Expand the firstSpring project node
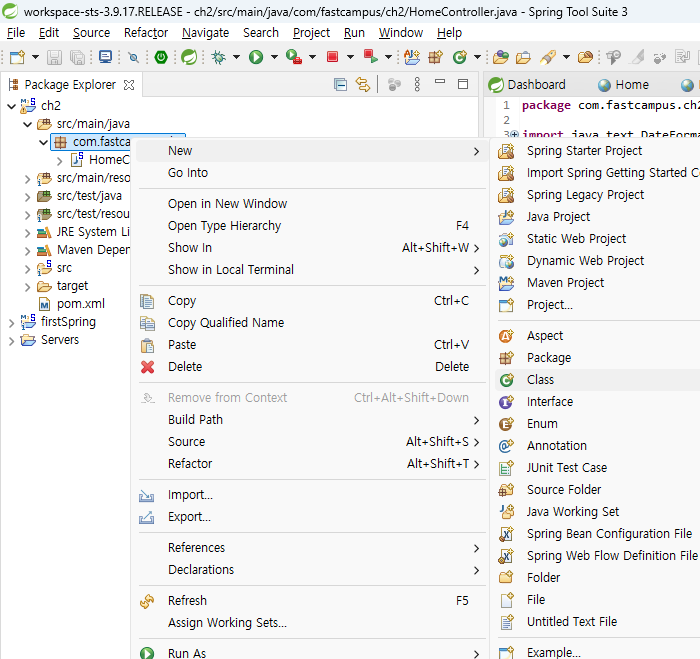 [x=12, y=322]
